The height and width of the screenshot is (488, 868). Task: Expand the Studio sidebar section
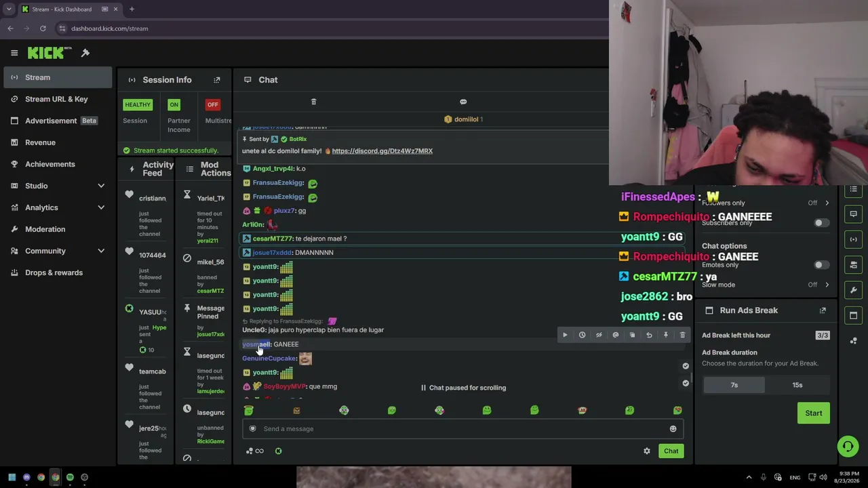coord(101,186)
